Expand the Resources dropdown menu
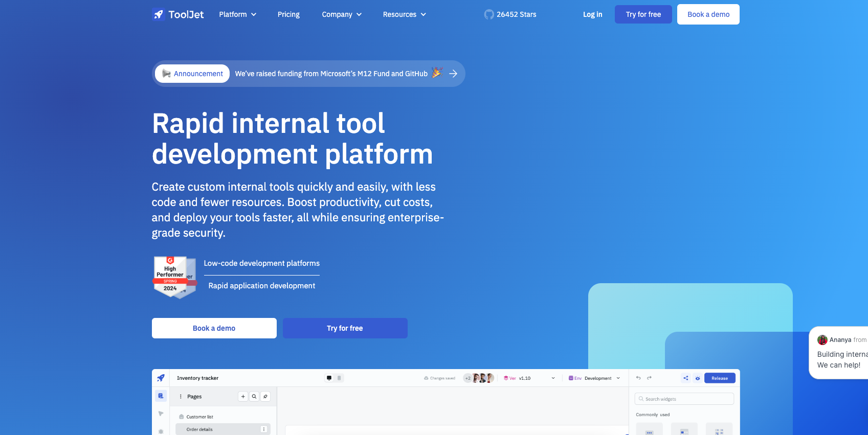This screenshot has width=868, height=435. point(404,14)
